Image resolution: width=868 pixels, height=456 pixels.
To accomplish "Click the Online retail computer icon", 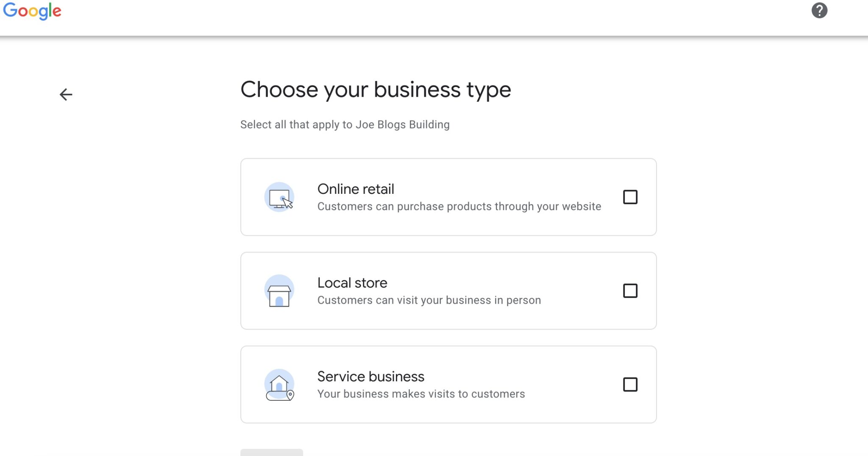I will [279, 197].
